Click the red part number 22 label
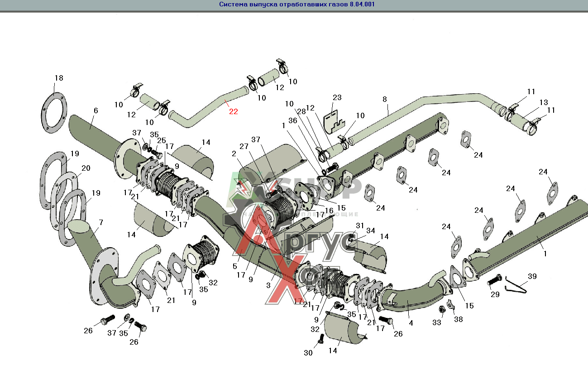The height and width of the screenshot is (389, 588). tap(233, 111)
